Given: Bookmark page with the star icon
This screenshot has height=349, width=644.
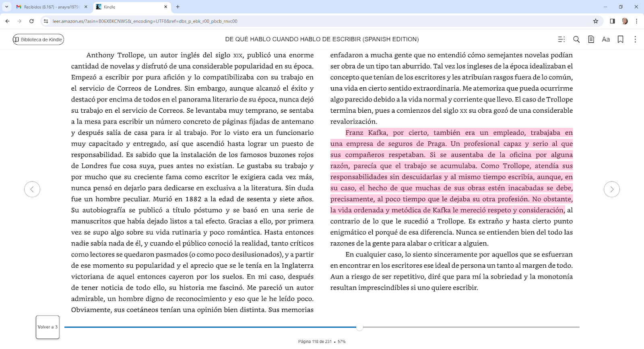Looking at the screenshot, I should coord(596,21).
